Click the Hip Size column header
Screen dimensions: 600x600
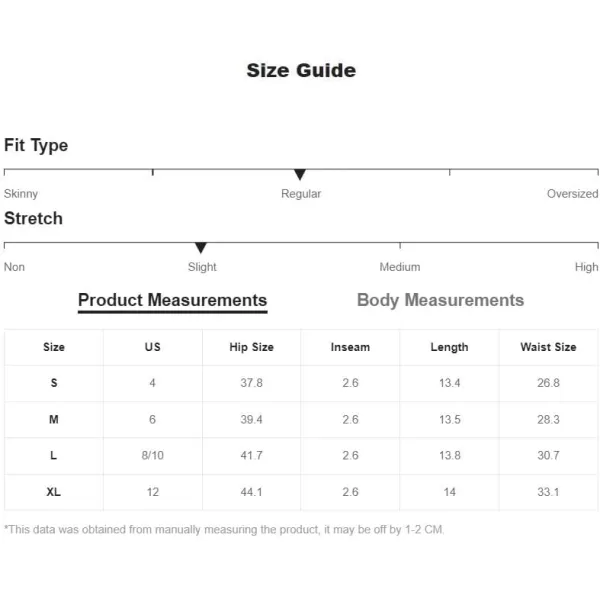251,347
